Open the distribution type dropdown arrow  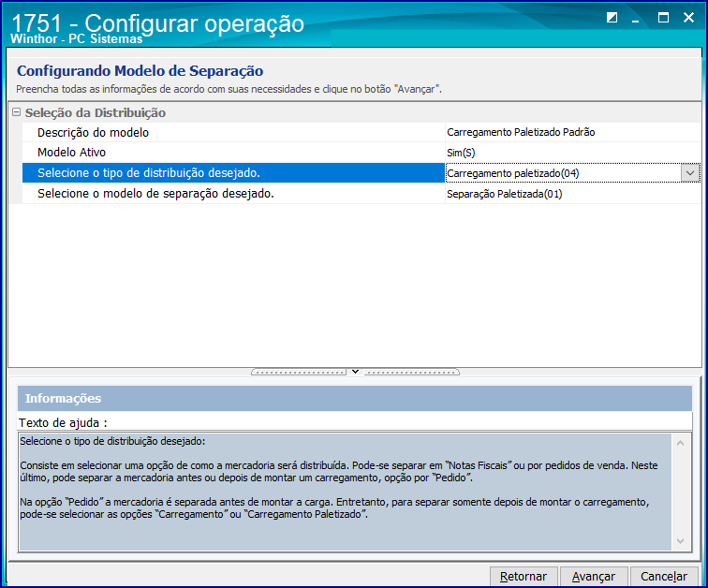point(690,173)
